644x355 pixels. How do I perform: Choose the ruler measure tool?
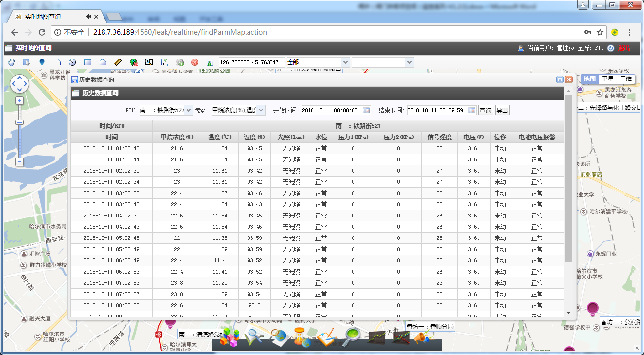(118, 62)
